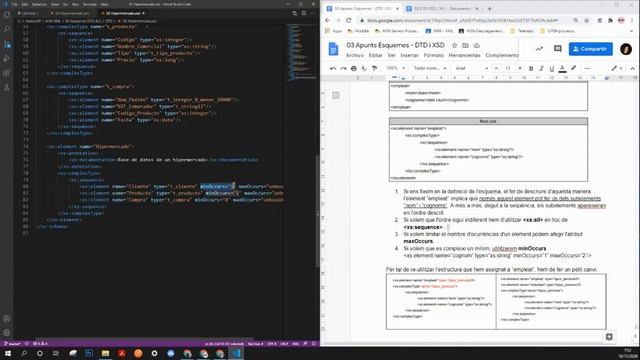This screenshot has width=640, height=360.
Task: Open the comment history icon
Action: click(x=558, y=49)
